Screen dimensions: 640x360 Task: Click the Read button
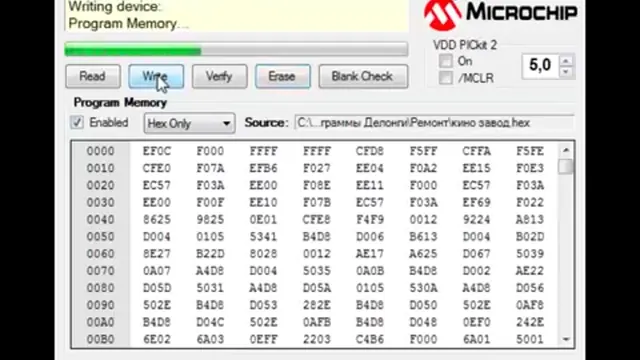pos(93,76)
